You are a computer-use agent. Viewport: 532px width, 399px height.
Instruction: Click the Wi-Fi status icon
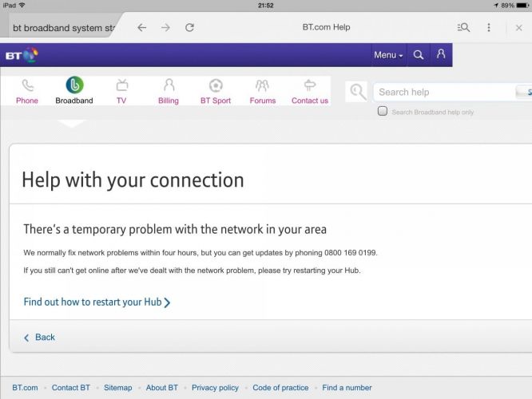coord(22,5)
